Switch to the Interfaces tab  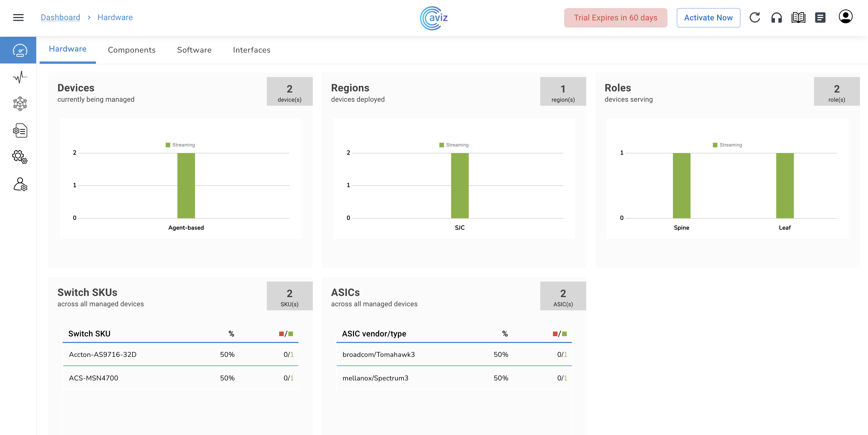pyautogui.click(x=251, y=50)
